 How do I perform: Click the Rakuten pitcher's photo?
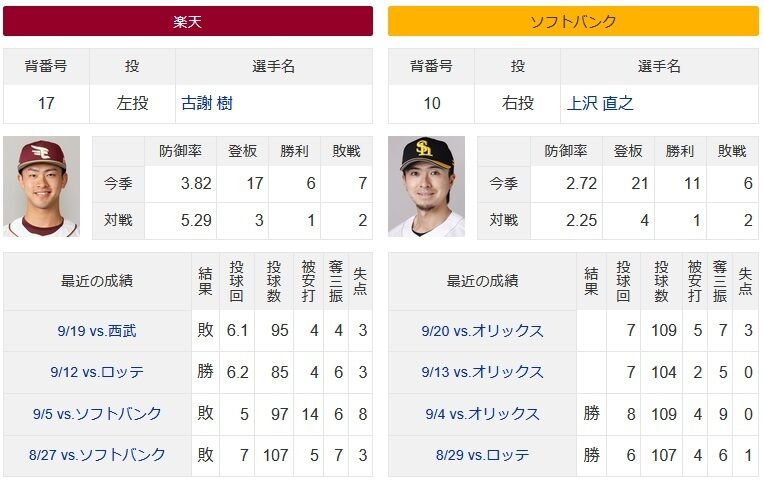pos(42,187)
